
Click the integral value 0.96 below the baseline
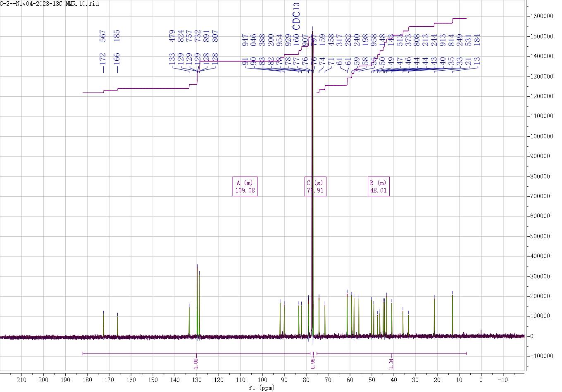[x=313, y=363]
